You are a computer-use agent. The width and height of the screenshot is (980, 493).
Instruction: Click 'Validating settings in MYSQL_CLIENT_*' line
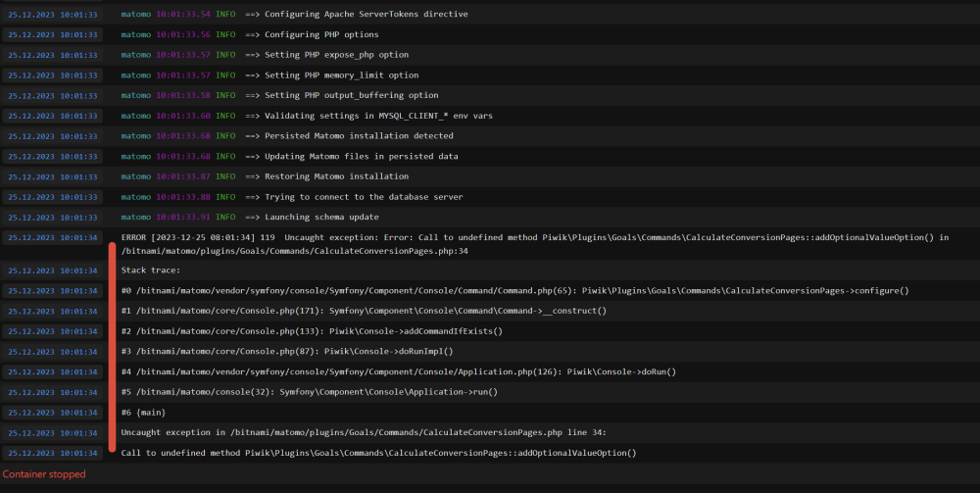click(x=306, y=116)
